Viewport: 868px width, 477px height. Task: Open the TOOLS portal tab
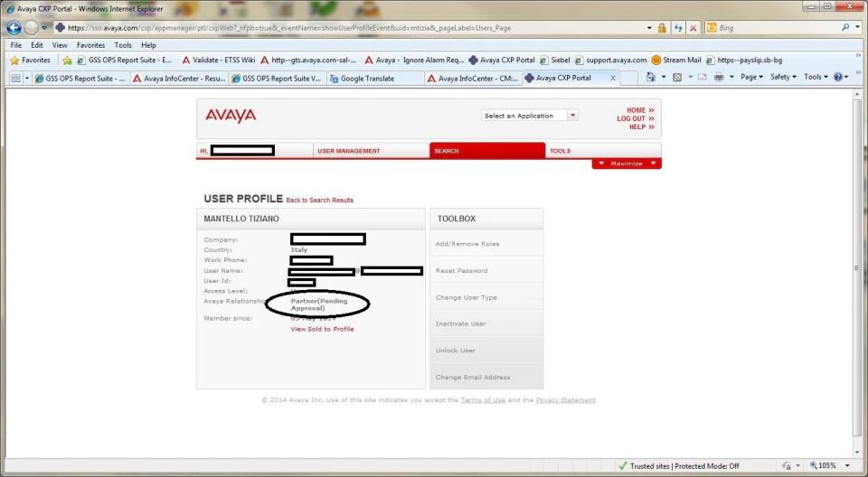(603, 151)
